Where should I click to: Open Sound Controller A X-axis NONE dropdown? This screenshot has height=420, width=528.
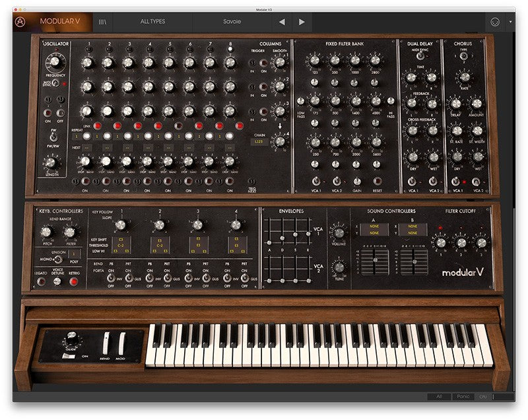(374, 227)
